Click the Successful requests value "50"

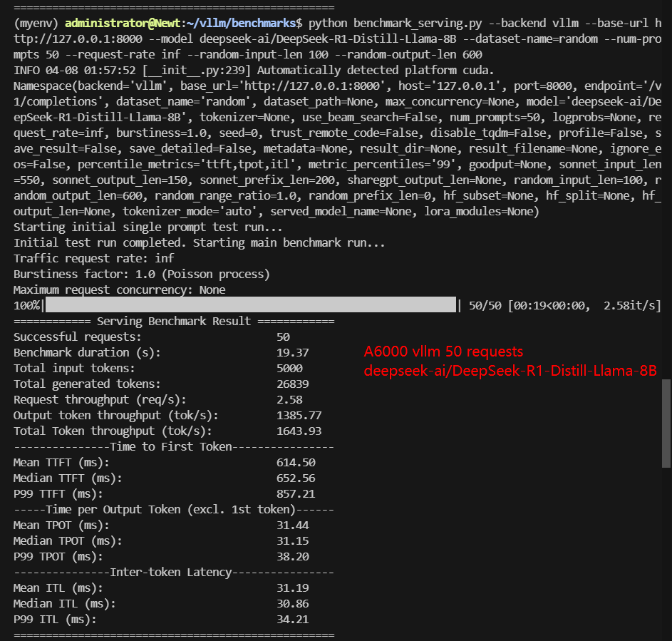pos(284,337)
